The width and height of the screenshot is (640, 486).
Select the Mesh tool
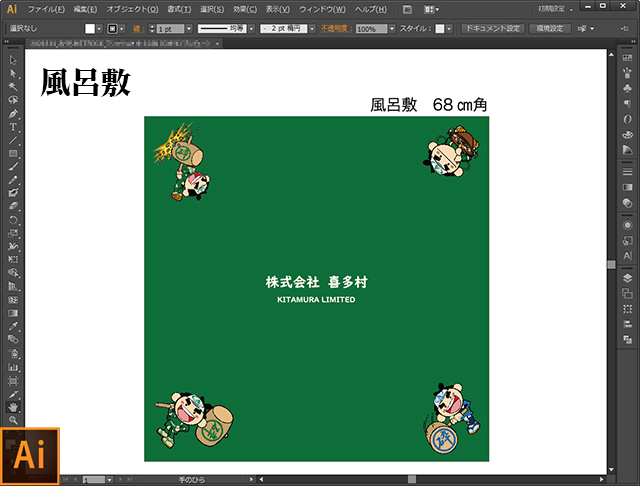coord(13,300)
